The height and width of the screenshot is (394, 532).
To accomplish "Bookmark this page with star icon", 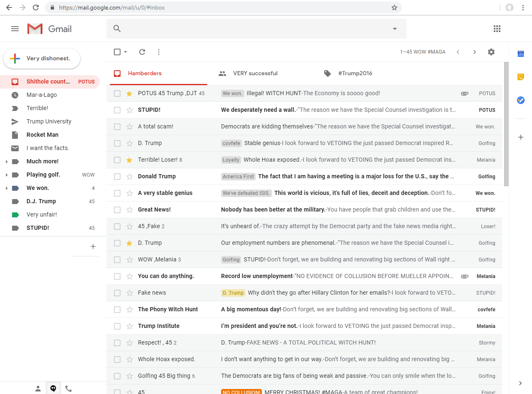I will pos(394,7).
